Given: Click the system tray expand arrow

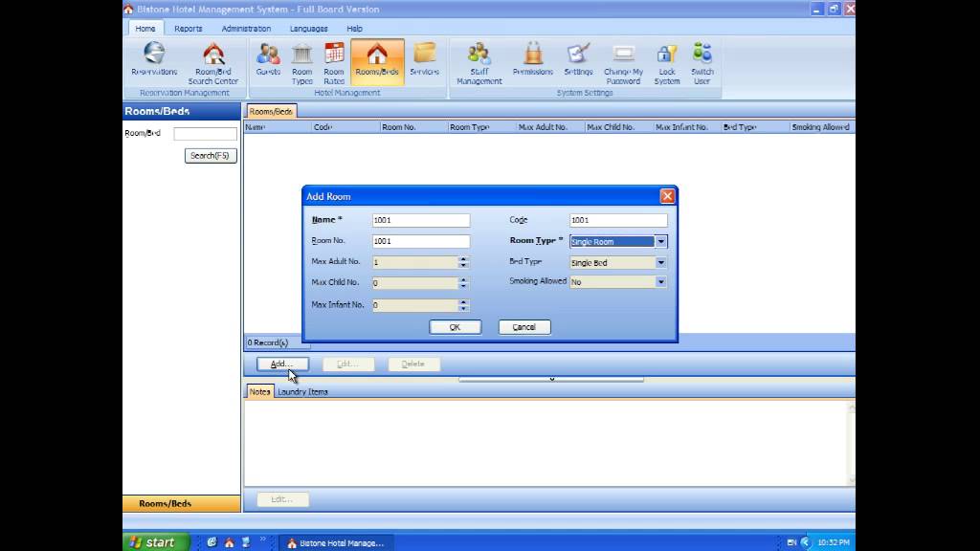Looking at the screenshot, I should tap(805, 542).
